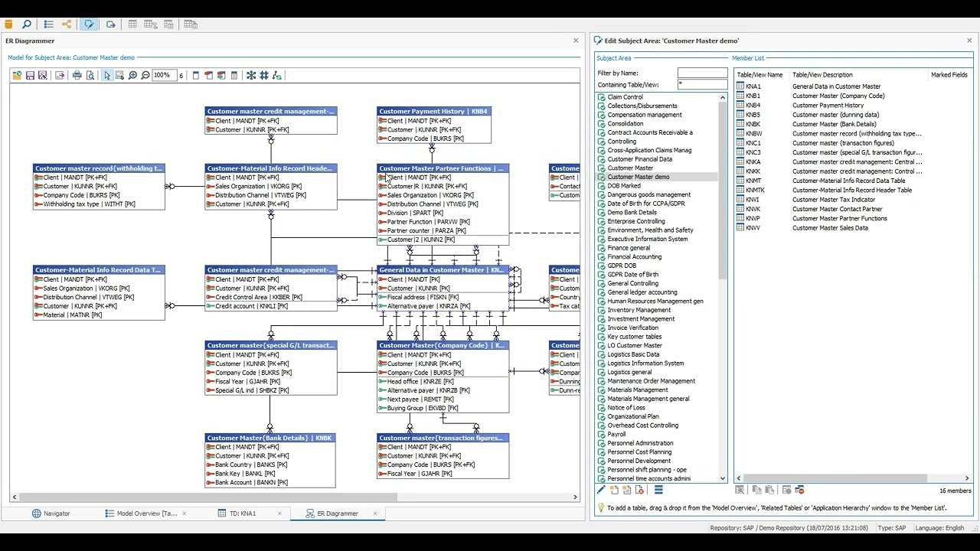Print the ER diagram
980x551 pixels.
tap(77, 76)
